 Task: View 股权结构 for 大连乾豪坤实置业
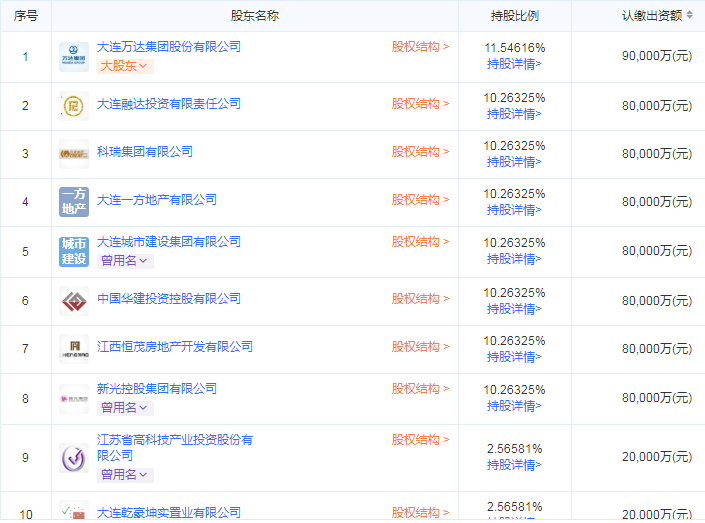pos(420,512)
